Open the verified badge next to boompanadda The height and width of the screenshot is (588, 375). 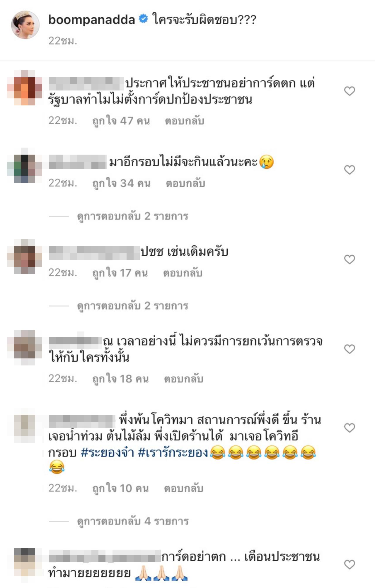tap(143, 19)
